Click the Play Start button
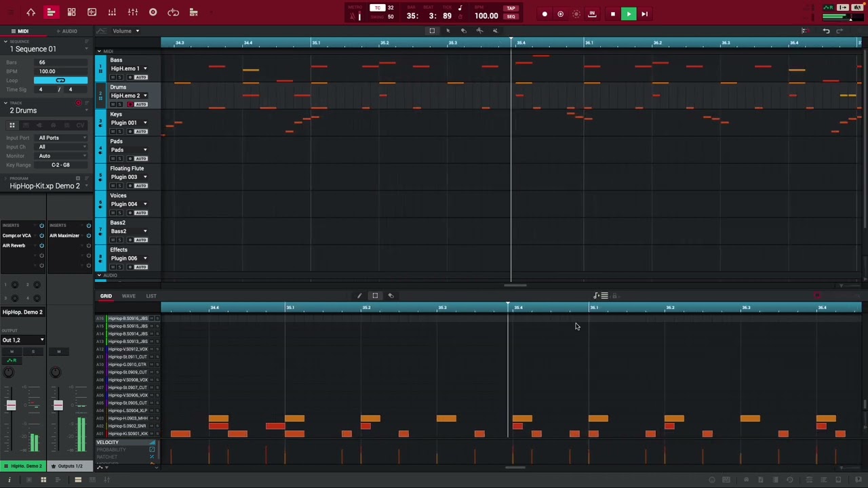Image resolution: width=868 pixels, height=488 pixels. (645, 14)
